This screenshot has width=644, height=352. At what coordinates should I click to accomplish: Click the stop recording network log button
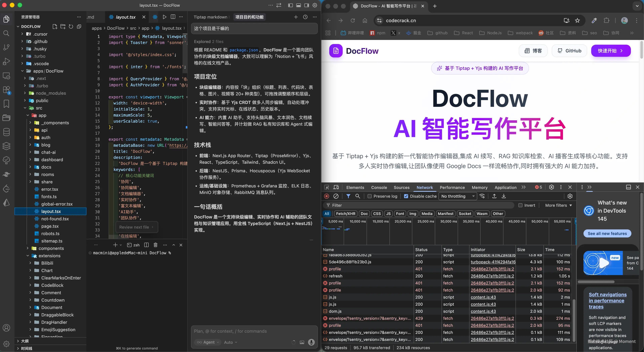click(x=327, y=196)
